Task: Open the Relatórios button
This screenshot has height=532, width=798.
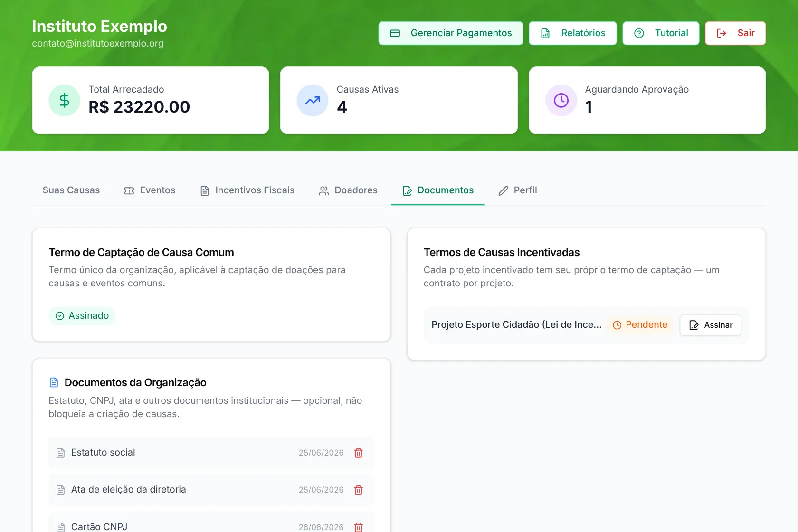Action: click(573, 33)
